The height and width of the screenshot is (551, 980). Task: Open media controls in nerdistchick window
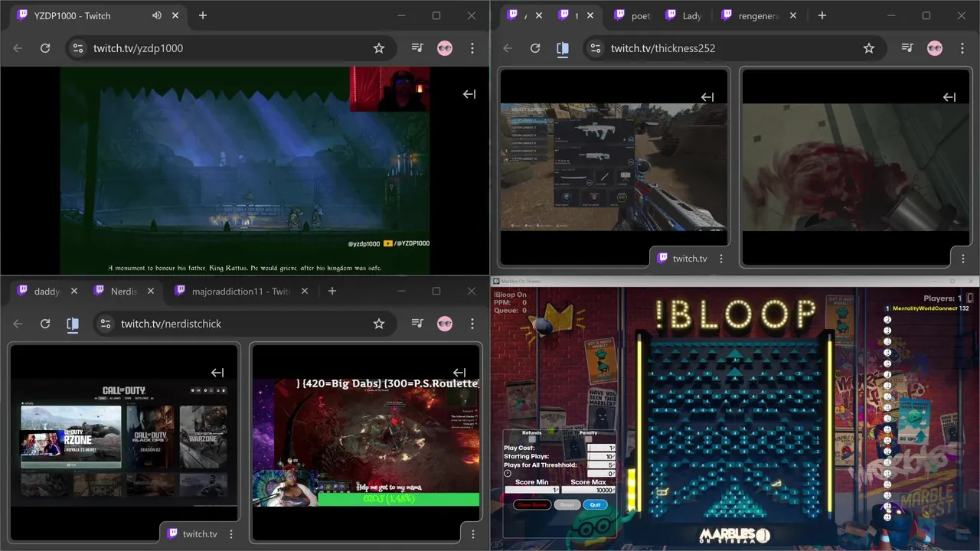417,324
